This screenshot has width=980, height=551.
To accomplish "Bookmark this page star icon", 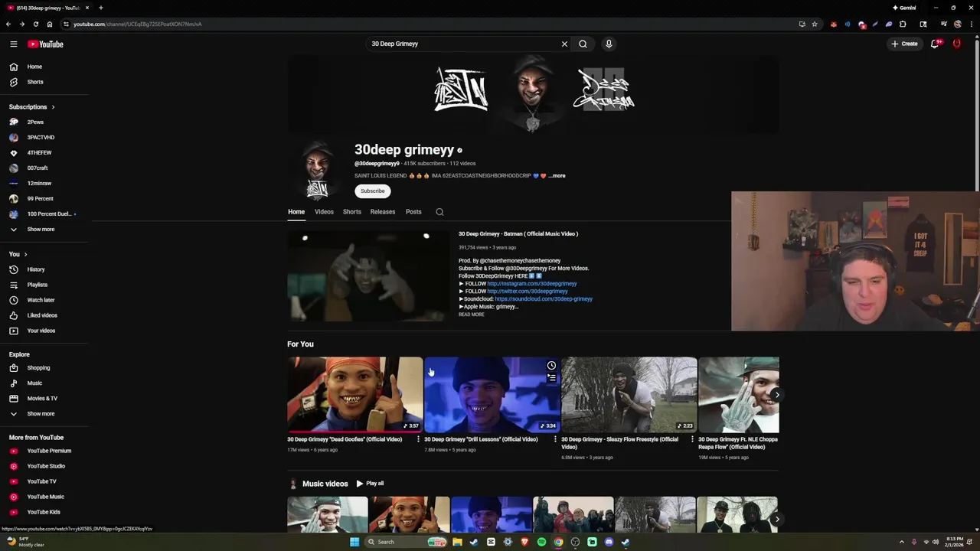I will click(x=815, y=24).
